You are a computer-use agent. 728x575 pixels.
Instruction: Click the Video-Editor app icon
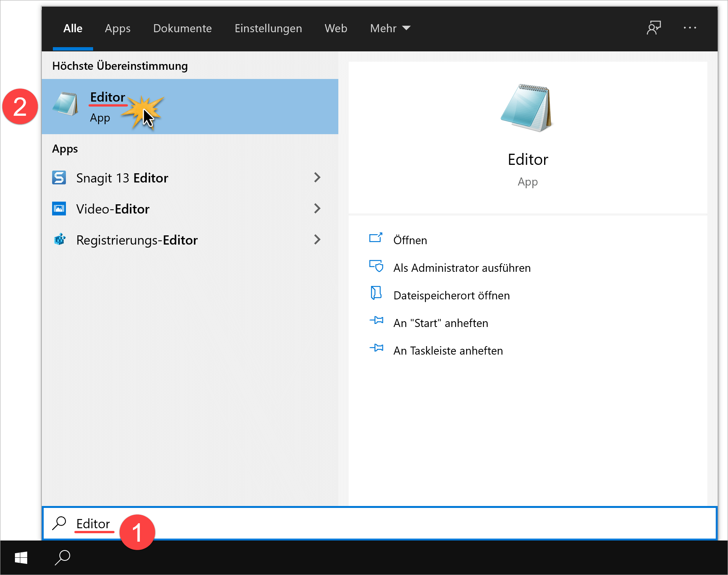coord(59,209)
